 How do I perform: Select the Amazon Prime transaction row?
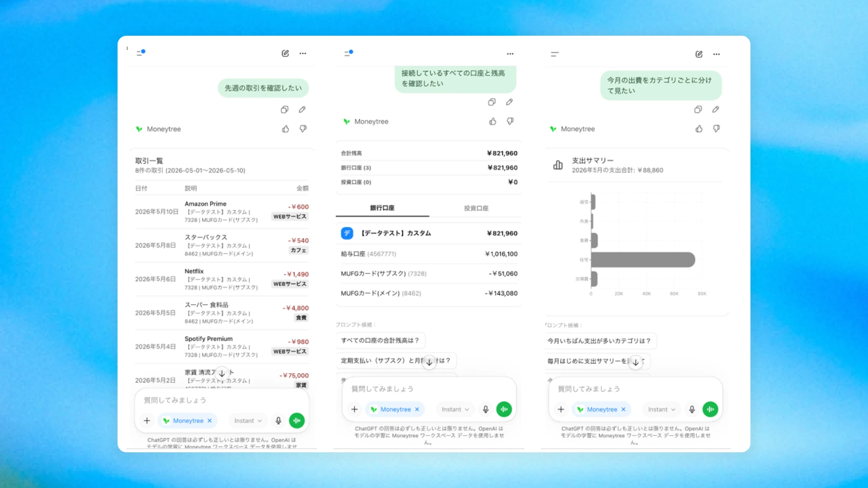(x=222, y=211)
